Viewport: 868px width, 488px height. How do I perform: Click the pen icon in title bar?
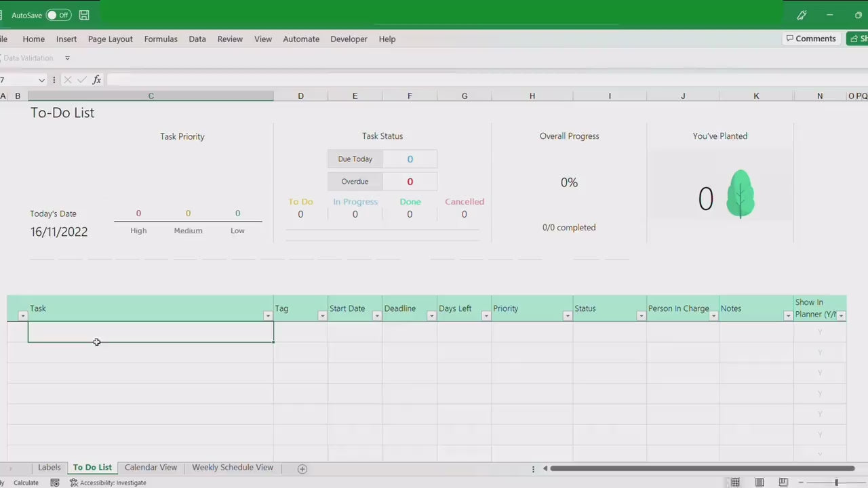(x=802, y=15)
